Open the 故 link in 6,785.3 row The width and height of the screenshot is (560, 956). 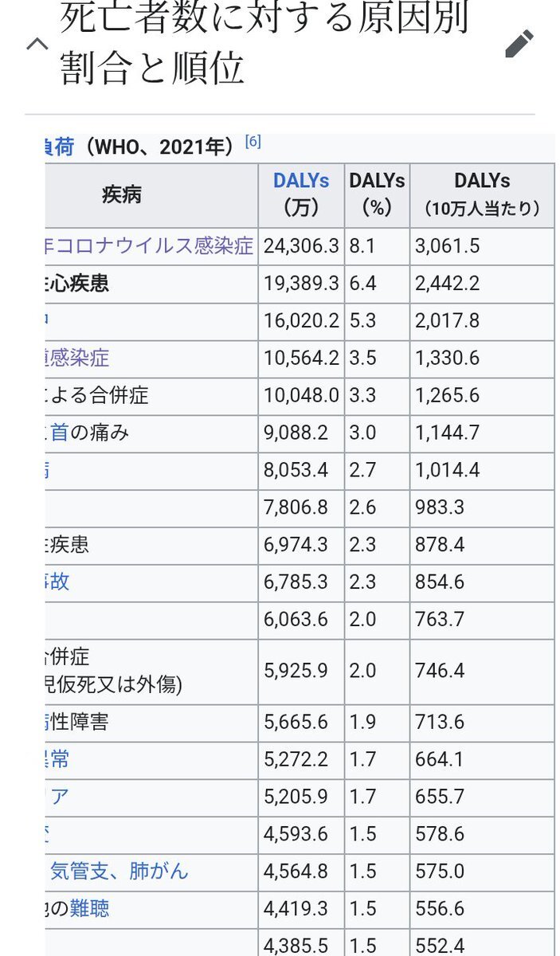coord(58,582)
